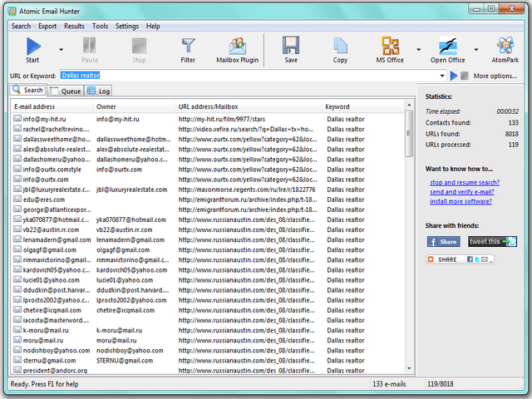Image resolution: width=532 pixels, height=399 pixels.
Task: Open the AtomPark toolbar icon
Action: 505,47
